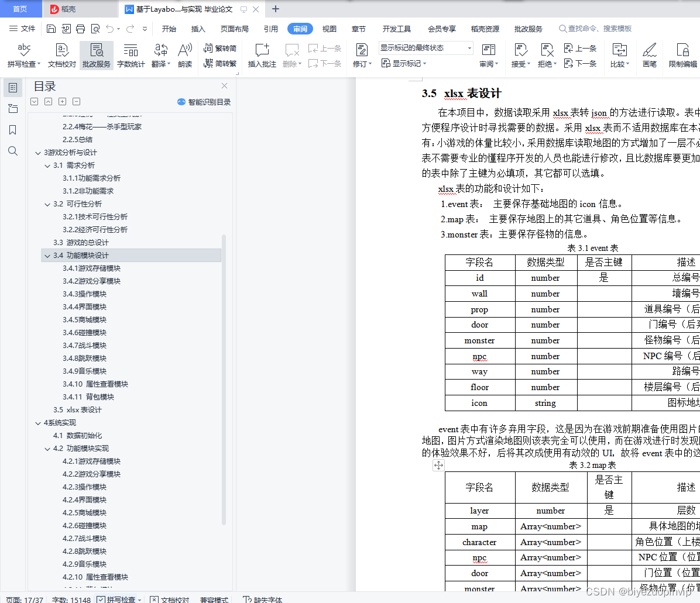Screen dimensions: 700x603
Task: Toggle spell check in status bar
Action: click(x=119, y=599)
